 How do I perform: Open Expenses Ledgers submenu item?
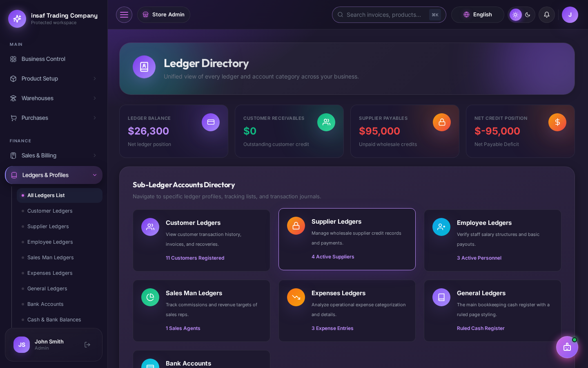[60, 273]
